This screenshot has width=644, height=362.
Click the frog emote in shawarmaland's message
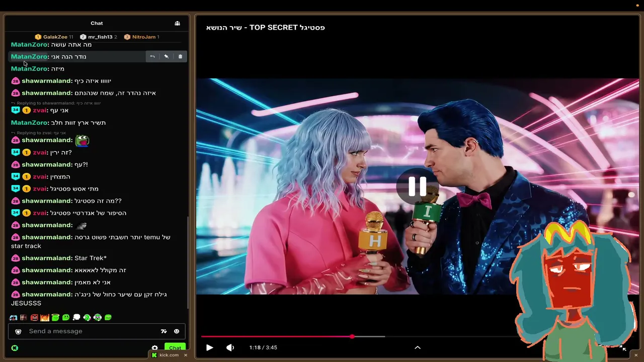tap(82, 140)
